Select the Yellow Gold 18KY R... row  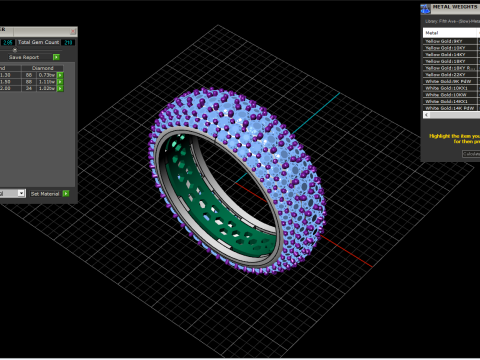click(450, 68)
